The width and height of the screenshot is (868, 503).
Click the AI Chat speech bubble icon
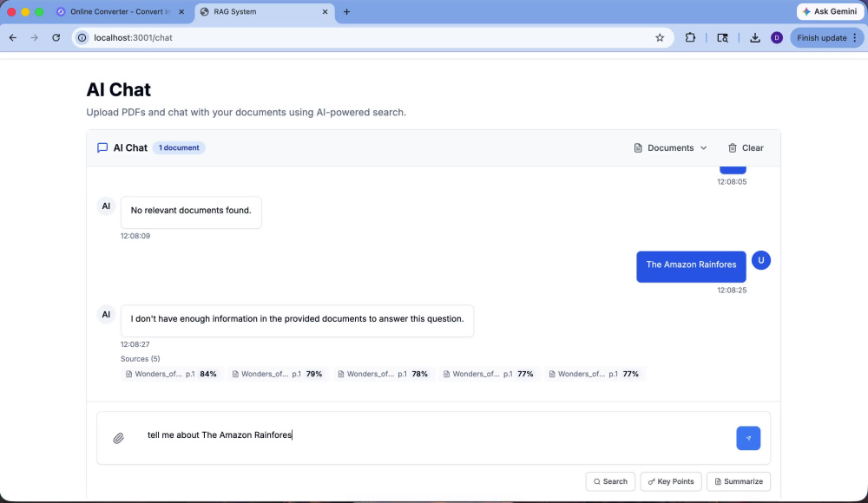click(x=102, y=147)
